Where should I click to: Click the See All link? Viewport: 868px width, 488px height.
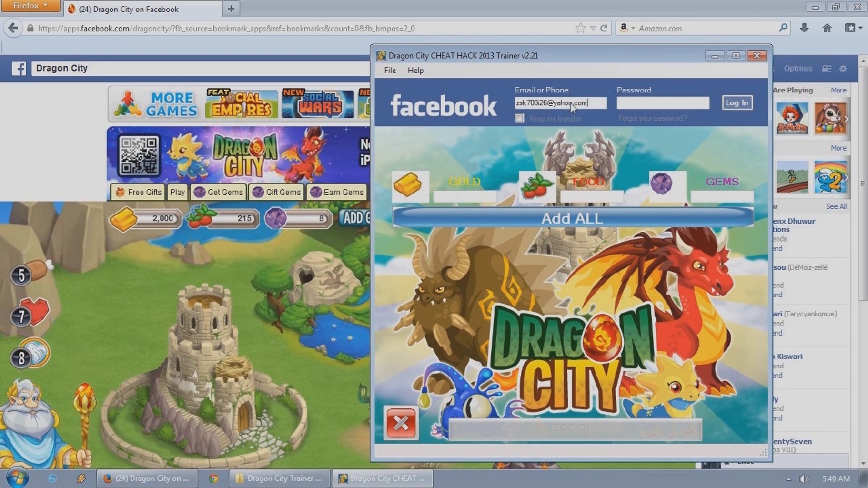pyautogui.click(x=836, y=206)
